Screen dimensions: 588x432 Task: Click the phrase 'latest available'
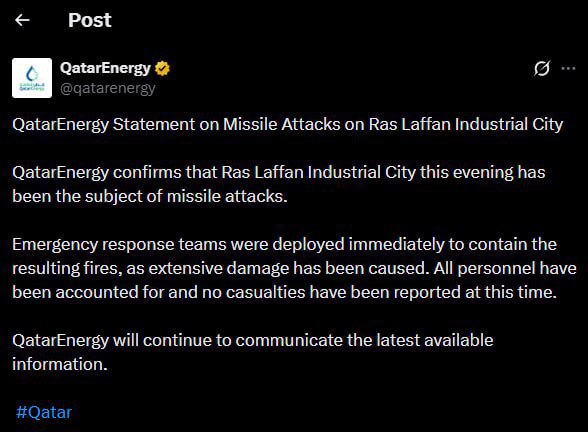point(435,340)
